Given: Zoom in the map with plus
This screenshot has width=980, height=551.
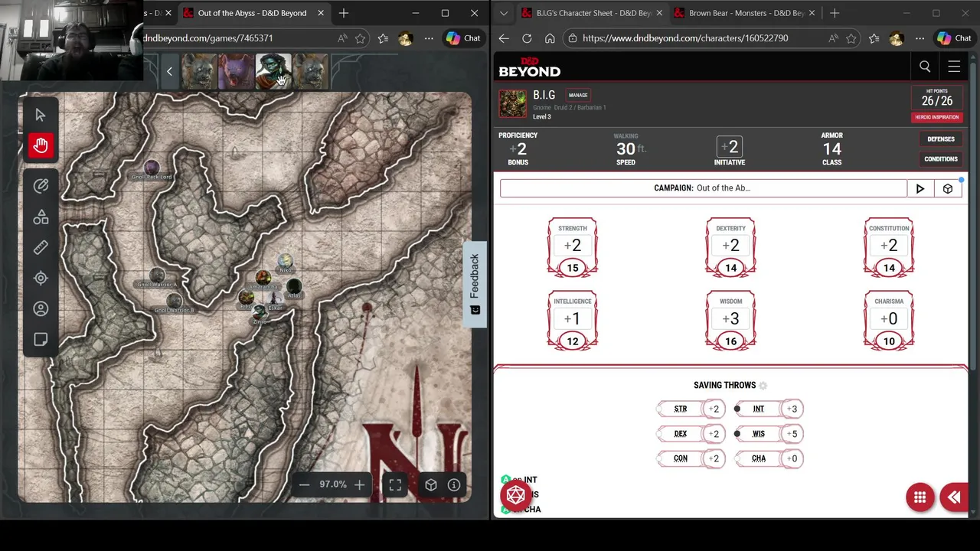Looking at the screenshot, I should [359, 484].
